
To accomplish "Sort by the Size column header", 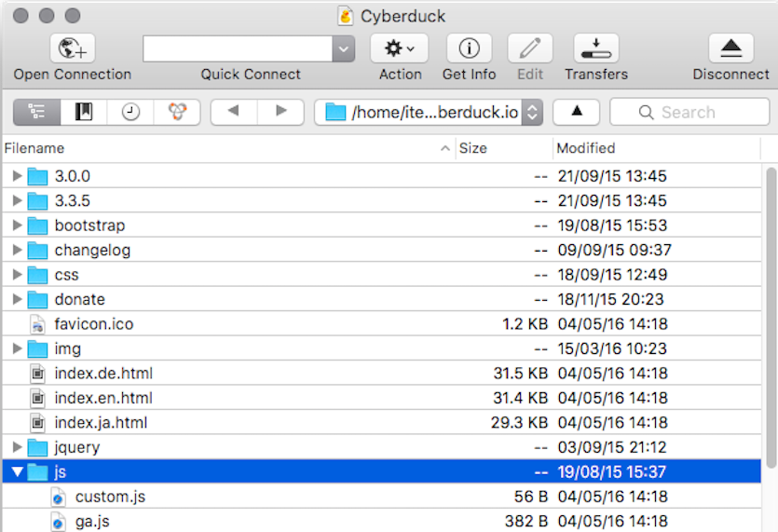I will pyautogui.click(x=504, y=148).
